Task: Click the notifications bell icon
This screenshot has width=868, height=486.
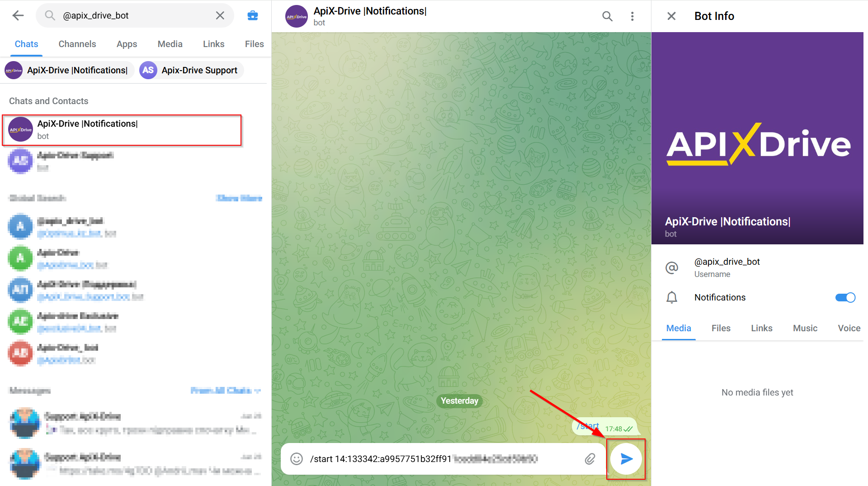Action: pyautogui.click(x=672, y=297)
